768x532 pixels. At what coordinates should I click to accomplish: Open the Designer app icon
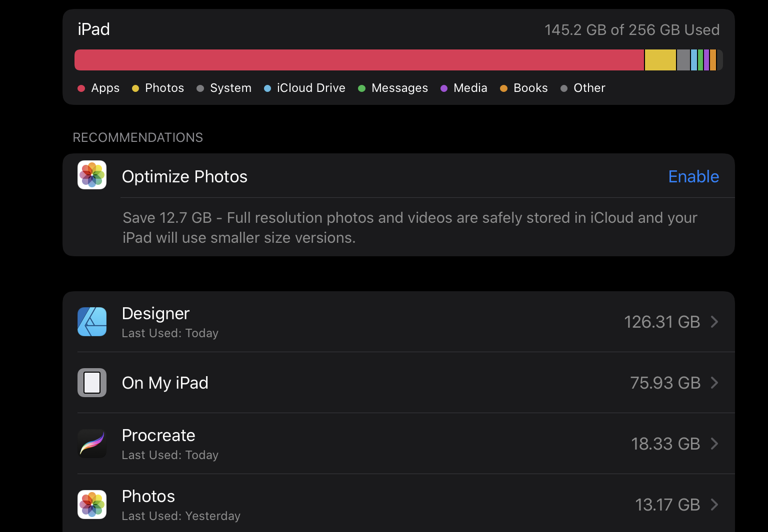(x=92, y=322)
